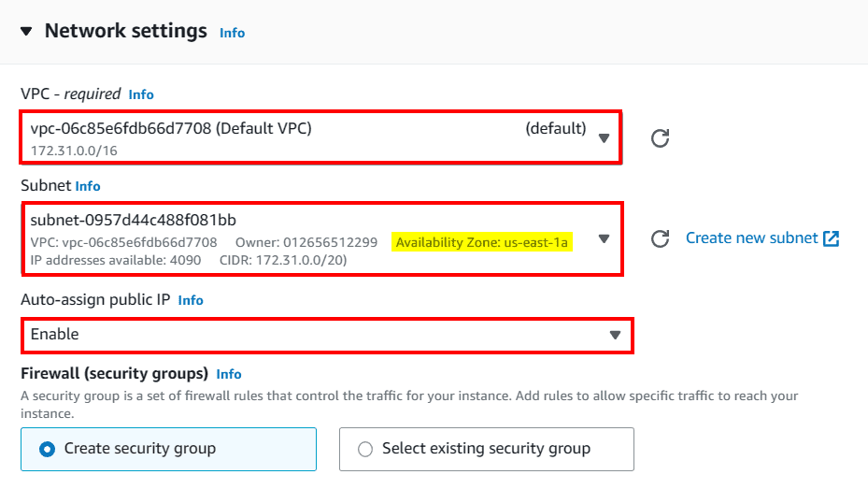Click the arrow icon in the Subnet selector
This screenshot has width=868, height=489.
[x=604, y=238]
